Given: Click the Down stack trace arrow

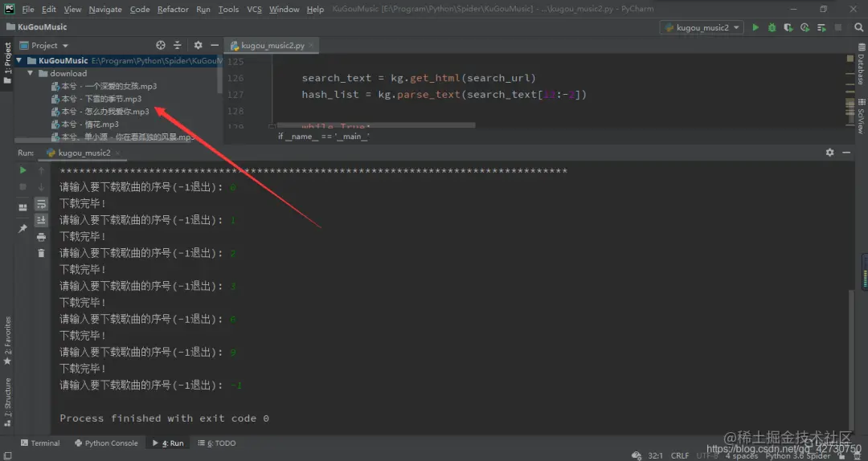Looking at the screenshot, I should point(41,187).
